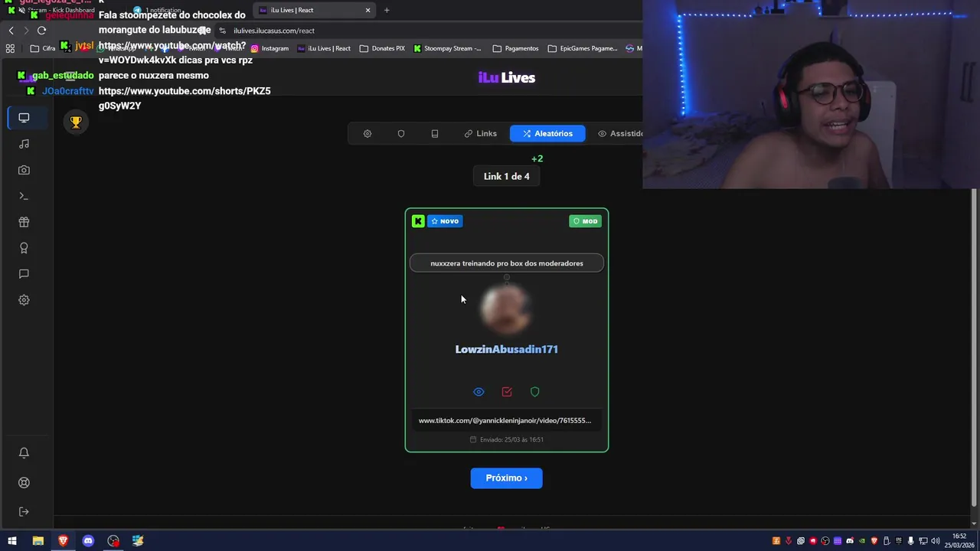Open OBS Studio from the taskbar
This screenshot has height=551, width=980.
[x=113, y=541]
